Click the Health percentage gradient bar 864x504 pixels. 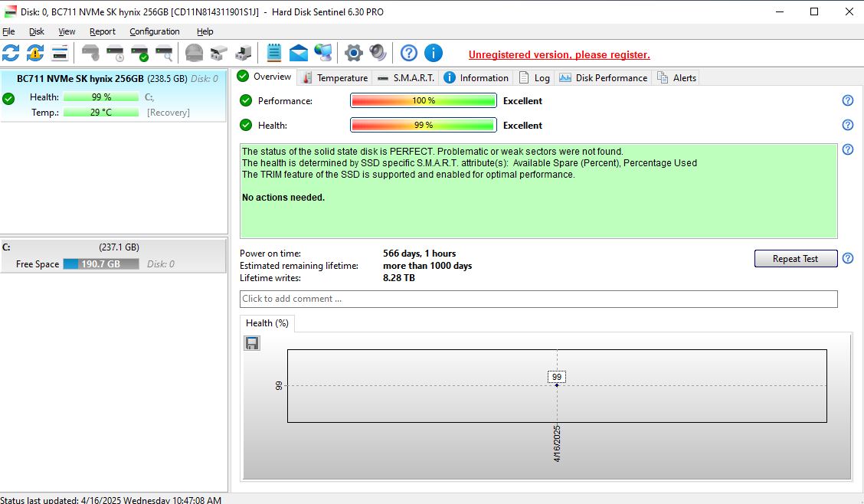coord(423,125)
